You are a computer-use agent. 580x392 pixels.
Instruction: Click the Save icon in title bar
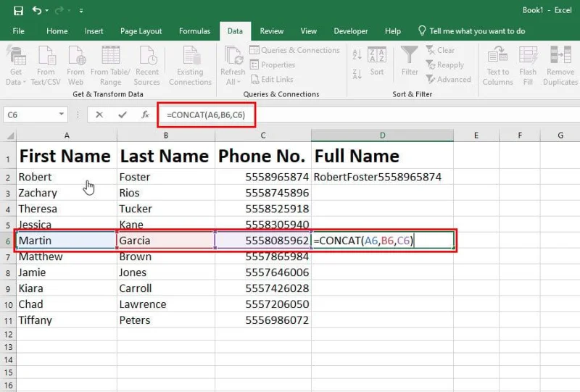(18, 11)
